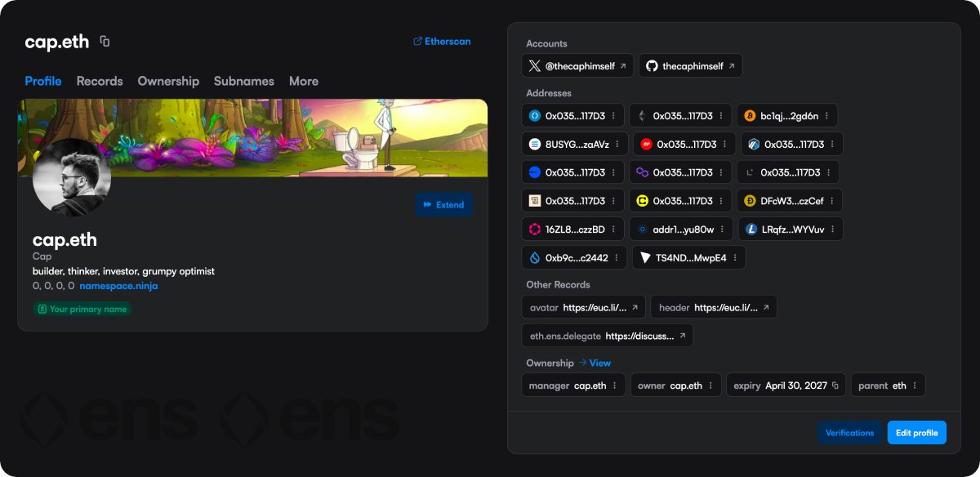Copy the expiry date with the copy icon
This screenshot has height=477, width=980.
[x=835, y=386]
